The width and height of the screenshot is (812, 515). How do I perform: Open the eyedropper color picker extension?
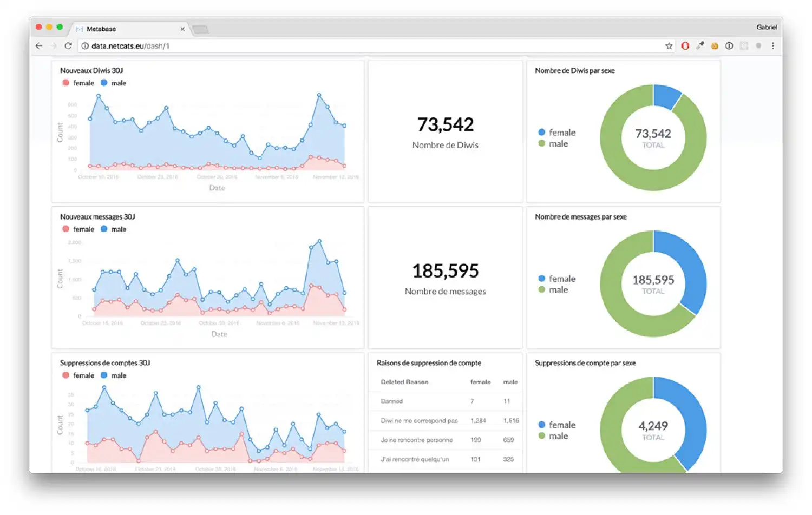(700, 46)
